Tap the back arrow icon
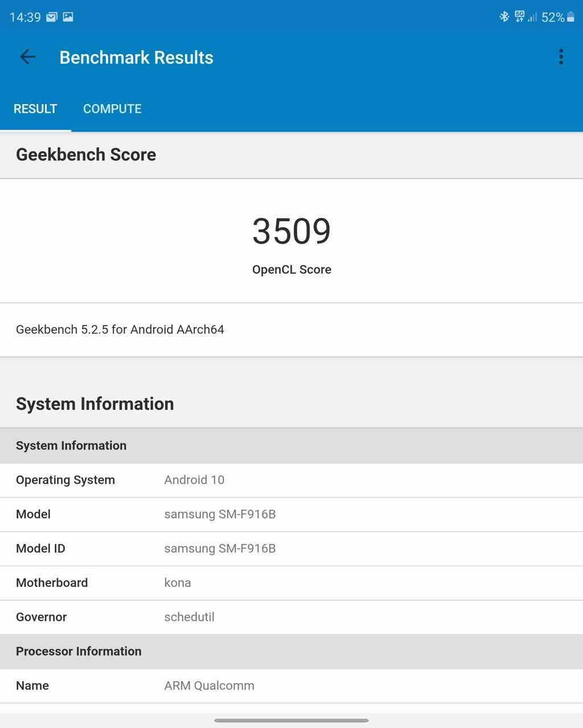 click(27, 57)
